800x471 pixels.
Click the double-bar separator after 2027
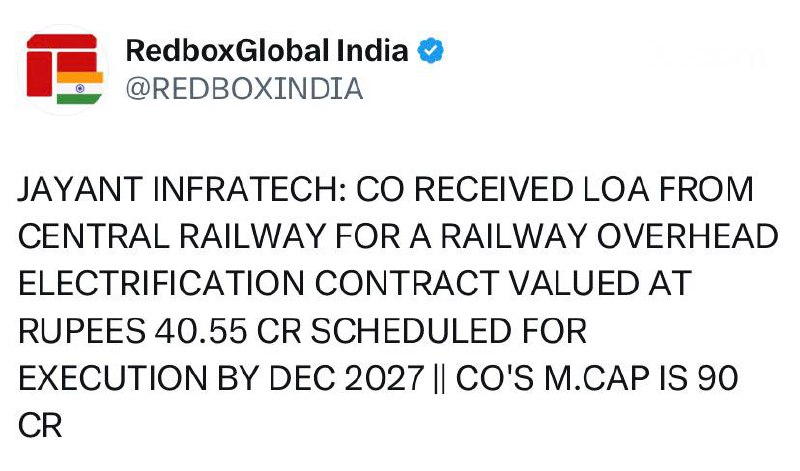pos(439,378)
